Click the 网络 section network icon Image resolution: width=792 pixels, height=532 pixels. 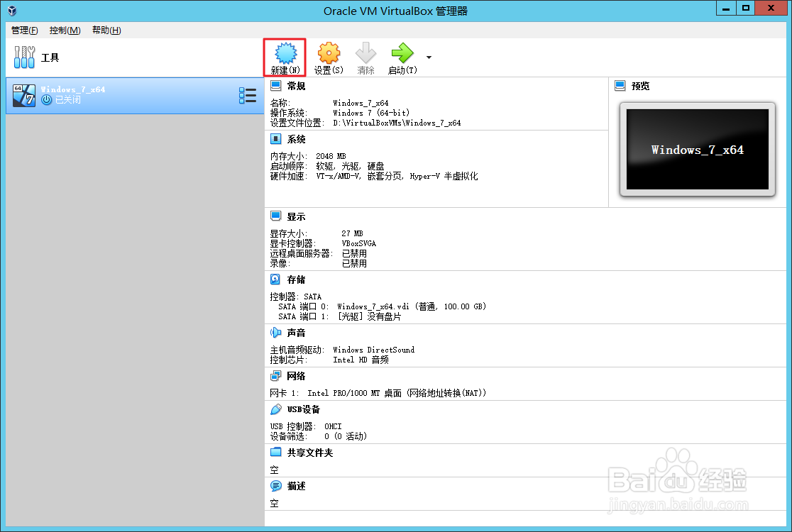click(x=276, y=375)
